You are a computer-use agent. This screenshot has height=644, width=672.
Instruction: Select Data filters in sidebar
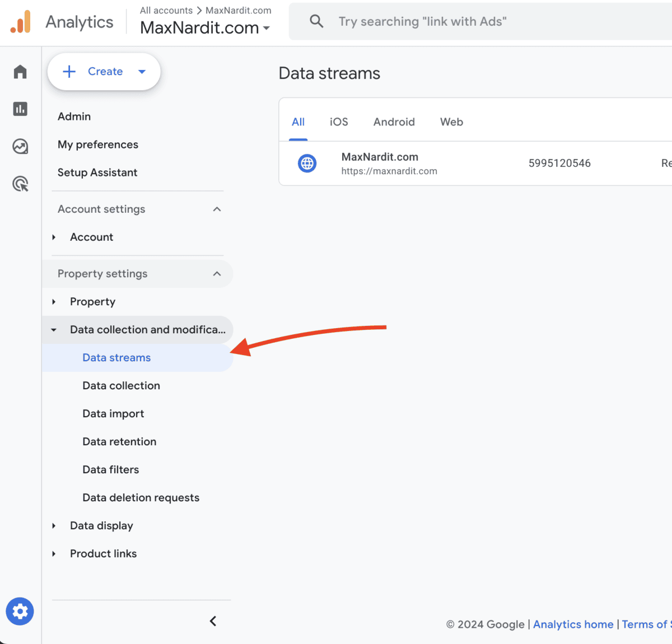pos(110,470)
